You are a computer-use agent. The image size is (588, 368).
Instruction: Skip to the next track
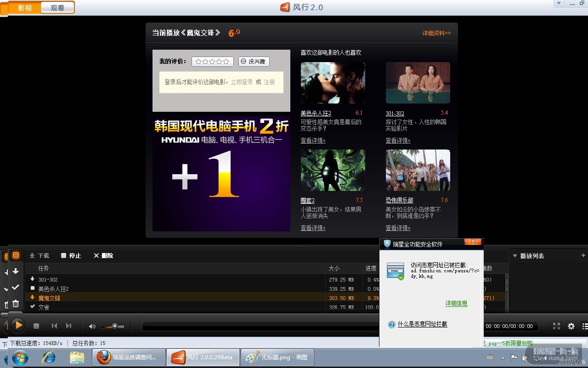coord(68,326)
